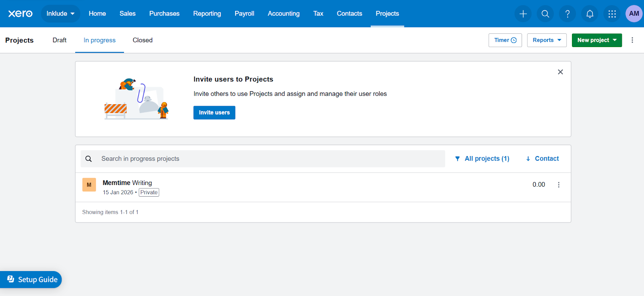Open the Reporting menu
The image size is (644, 296).
coord(207,14)
